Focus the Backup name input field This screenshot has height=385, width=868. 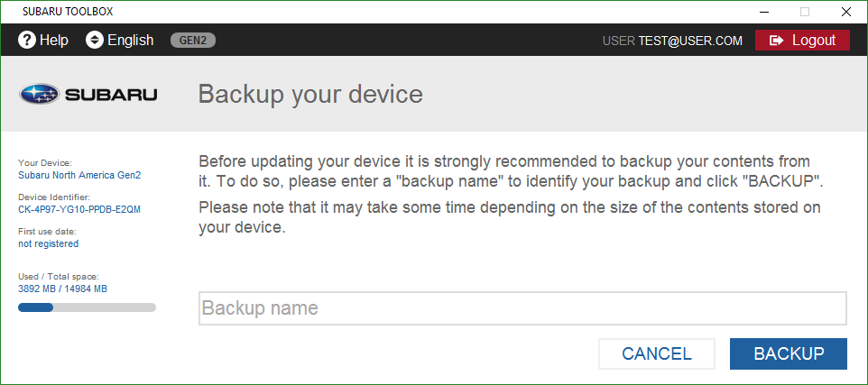(x=522, y=308)
